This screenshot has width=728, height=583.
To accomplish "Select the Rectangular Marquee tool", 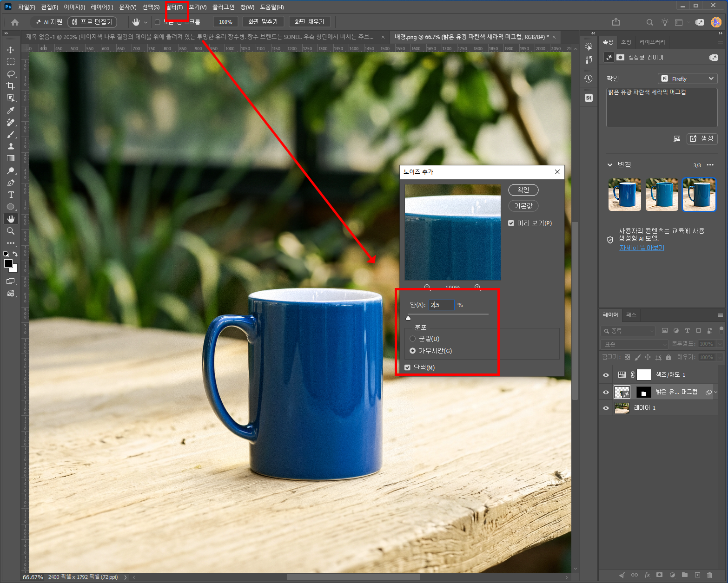I will [11, 62].
